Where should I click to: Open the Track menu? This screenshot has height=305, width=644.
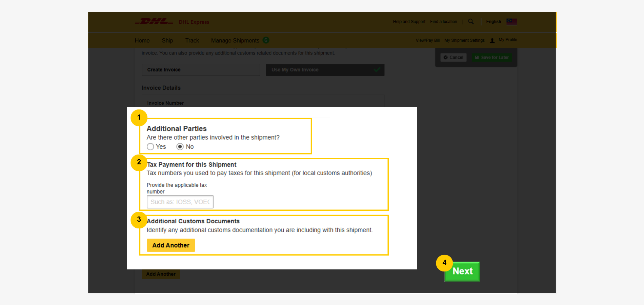192,41
